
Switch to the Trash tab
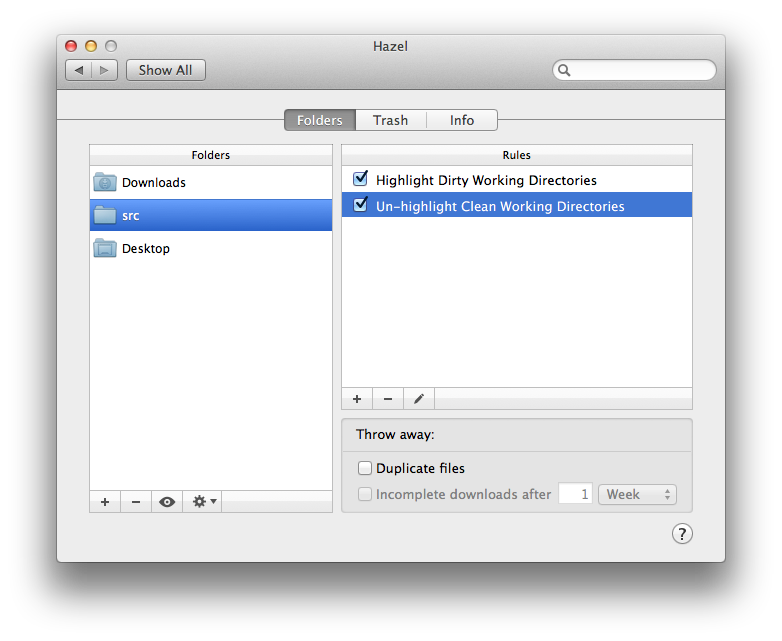click(x=391, y=120)
